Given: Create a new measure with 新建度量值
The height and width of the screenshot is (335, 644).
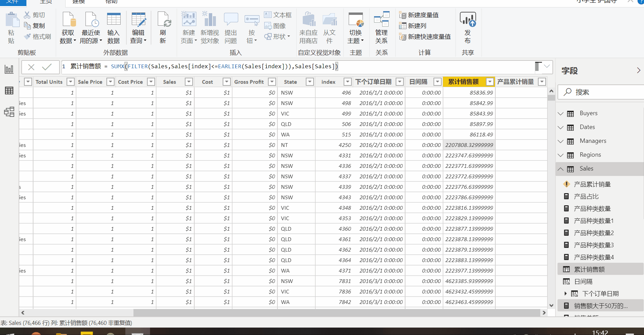Looking at the screenshot, I should click(420, 15).
